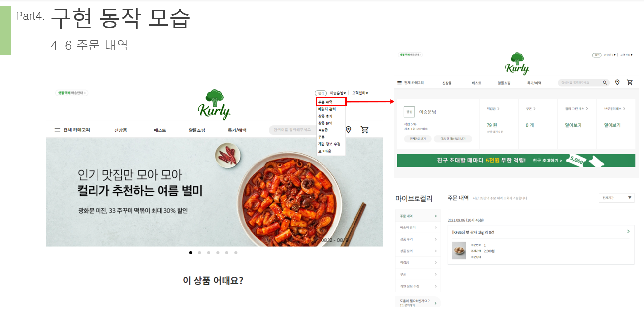Click the search magnifier icon in right screenshot
Viewport: 644px width, 325px height.
(x=605, y=83)
